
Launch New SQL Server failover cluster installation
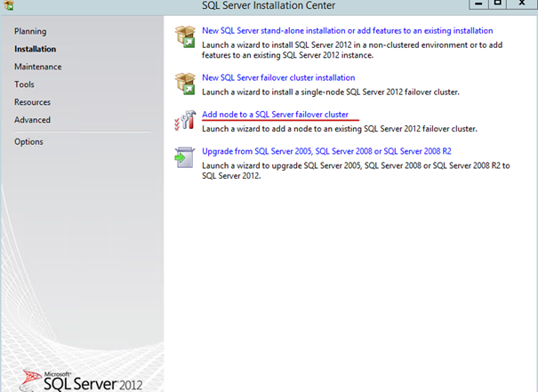pyautogui.click(x=278, y=77)
